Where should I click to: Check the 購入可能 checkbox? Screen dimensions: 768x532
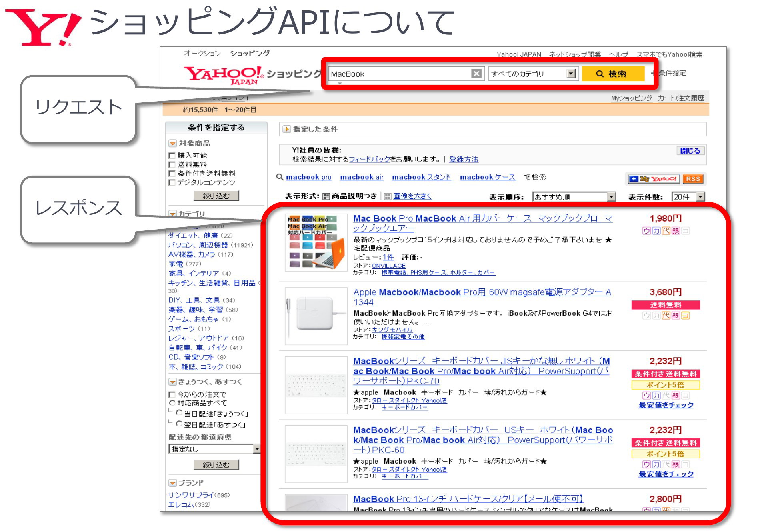172,156
